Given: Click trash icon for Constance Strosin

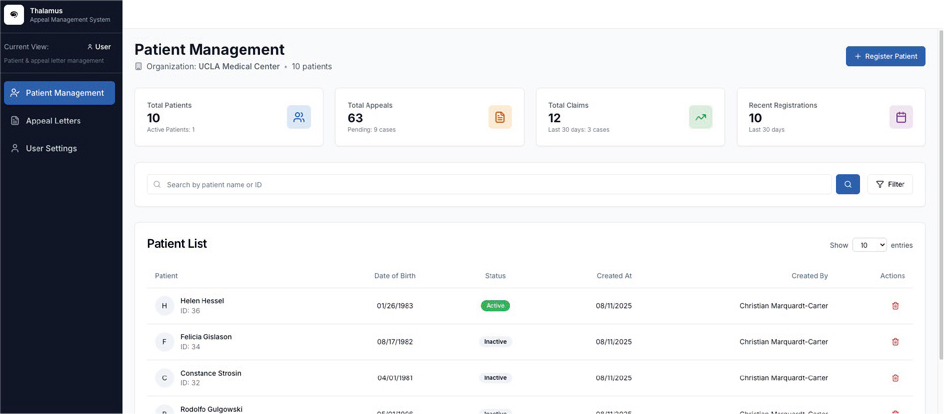Looking at the screenshot, I should click(x=895, y=378).
